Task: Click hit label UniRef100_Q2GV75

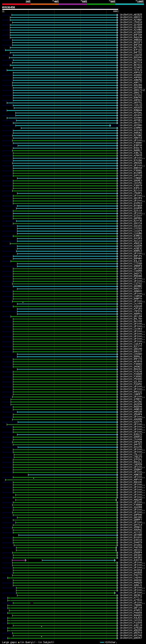Action: (131, 422)
